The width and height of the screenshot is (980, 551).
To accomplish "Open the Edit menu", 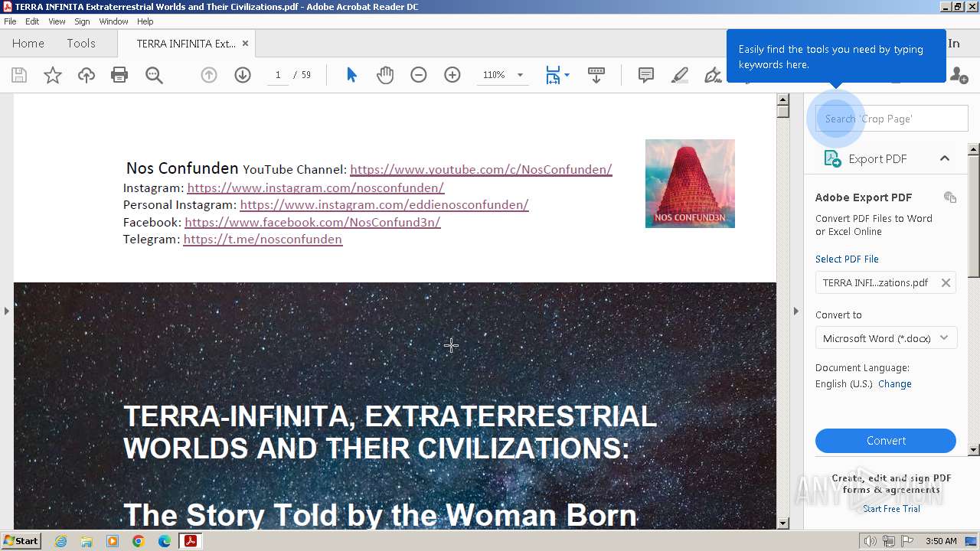I will click(x=32, y=21).
